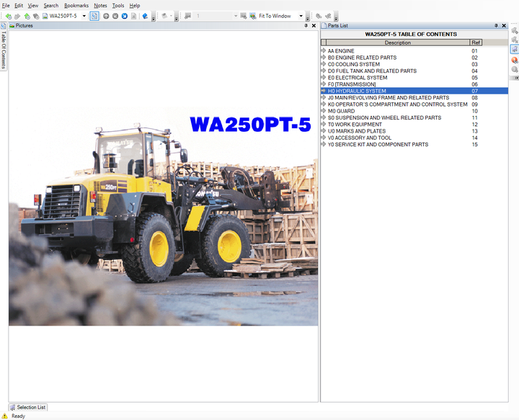Select J0 MAIN/REVOLVING FRAME AND RELATED PARTS
The width and height of the screenshot is (519, 420).
[x=389, y=97]
